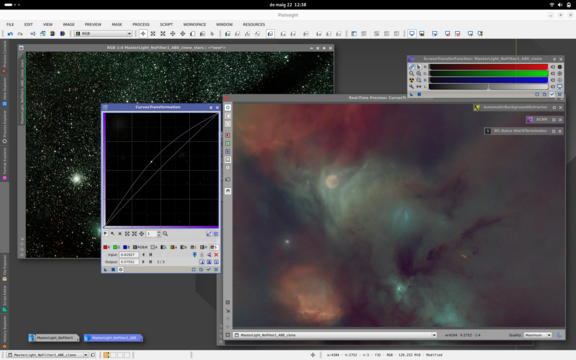Click the reset icon in CurvesTransformation bottom bar

(216, 270)
